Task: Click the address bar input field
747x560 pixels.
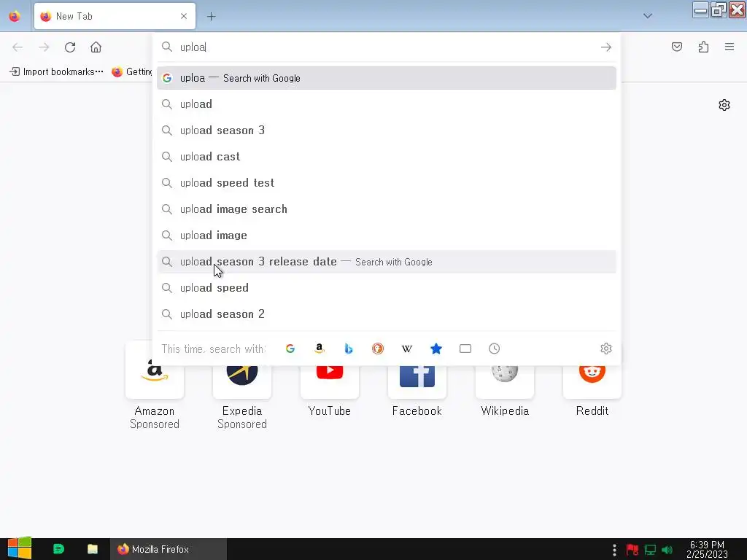Action: [386, 47]
